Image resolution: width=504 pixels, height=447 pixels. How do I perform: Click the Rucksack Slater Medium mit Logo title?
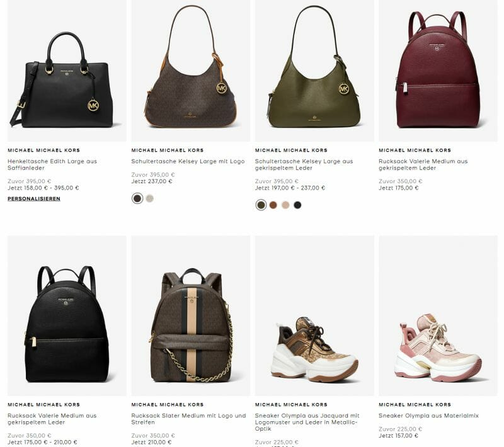point(188,419)
